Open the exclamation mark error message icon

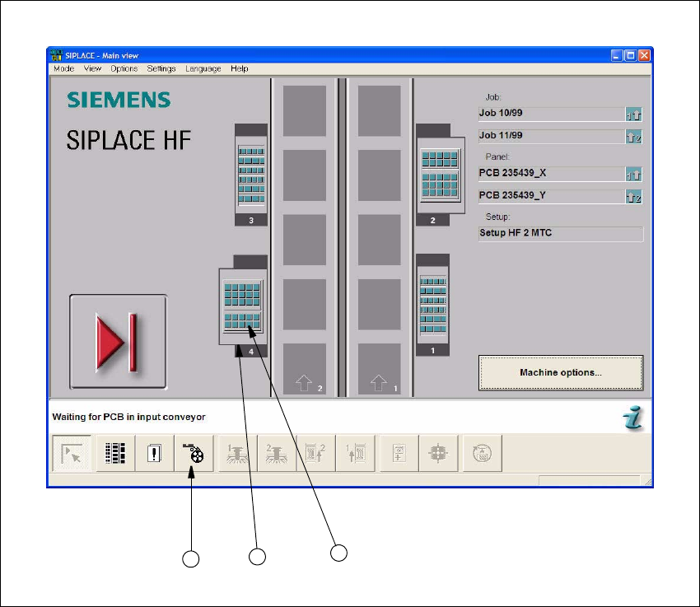coord(154,453)
